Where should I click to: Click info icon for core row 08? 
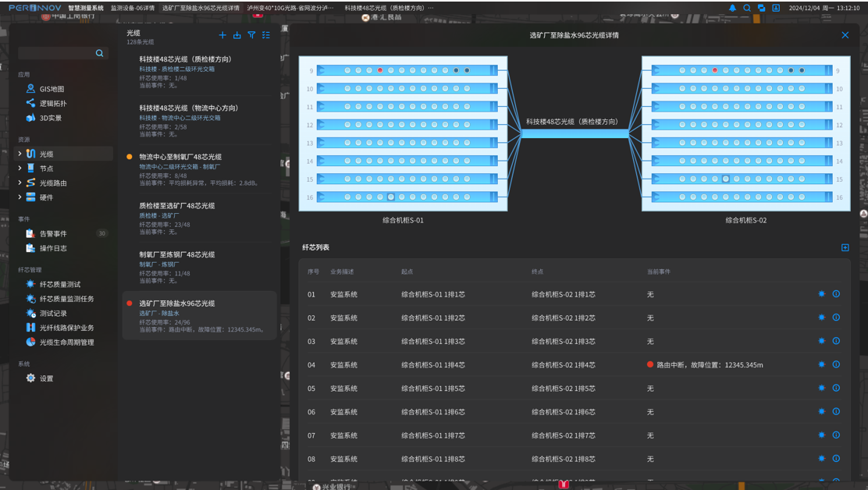point(837,459)
